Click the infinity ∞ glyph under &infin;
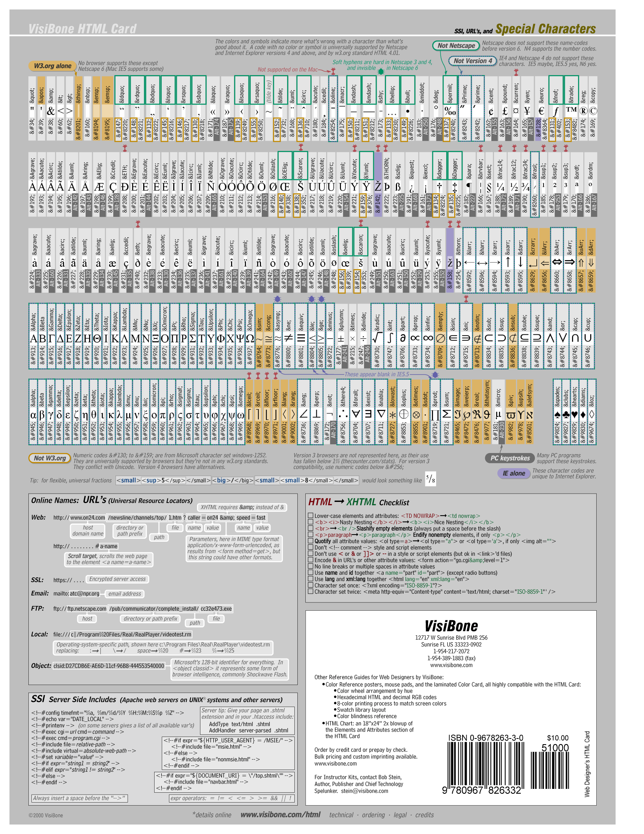 (428, 338)
